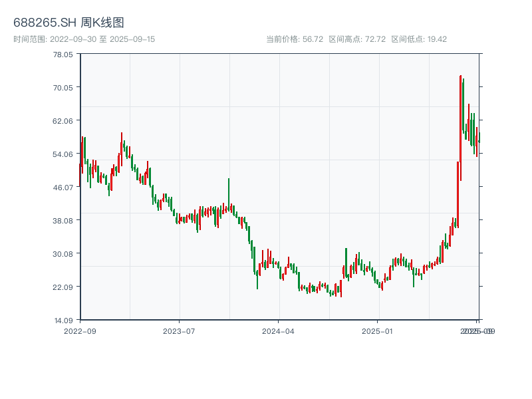The width and height of the screenshot is (532, 399).
Task: Select the 2023-07 x-axis date label
Action: tap(179, 331)
